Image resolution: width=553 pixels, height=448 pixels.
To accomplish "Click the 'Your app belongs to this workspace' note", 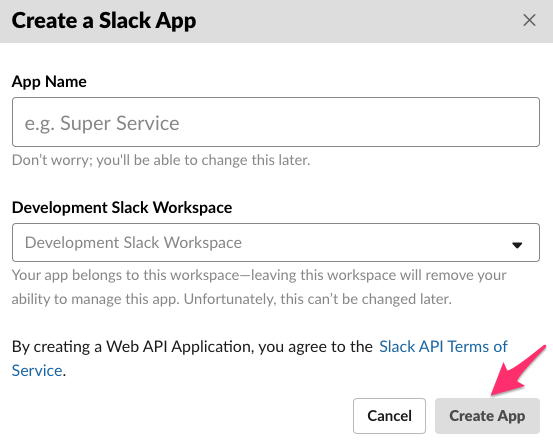I will [x=259, y=287].
